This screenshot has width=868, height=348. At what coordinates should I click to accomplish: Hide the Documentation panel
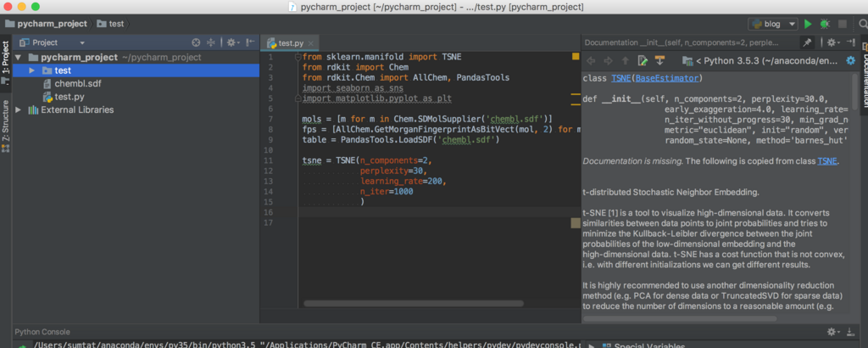(850, 42)
